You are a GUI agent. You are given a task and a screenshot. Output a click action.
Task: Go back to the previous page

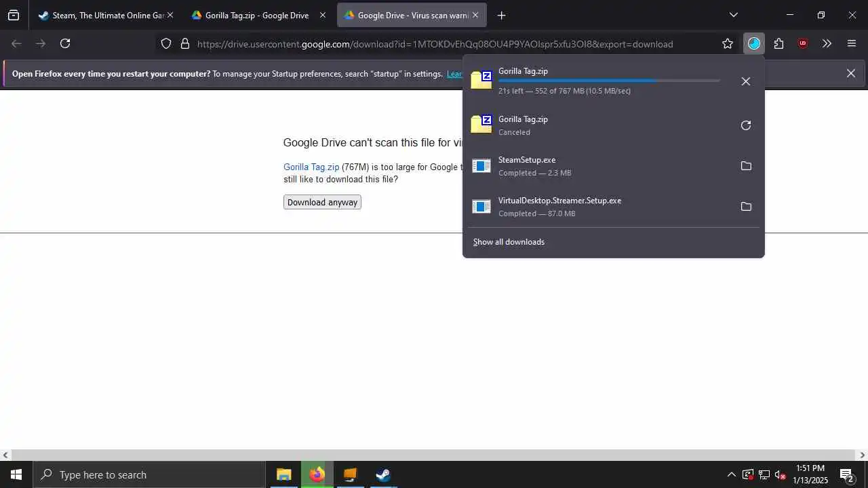[x=17, y=43]
